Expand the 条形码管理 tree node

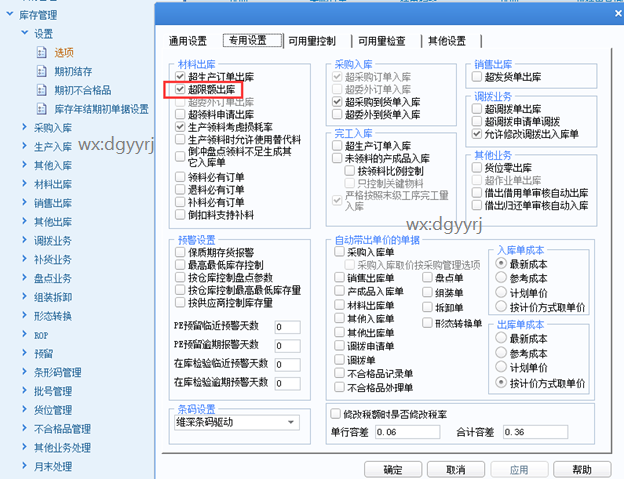[x=23, y=372]
